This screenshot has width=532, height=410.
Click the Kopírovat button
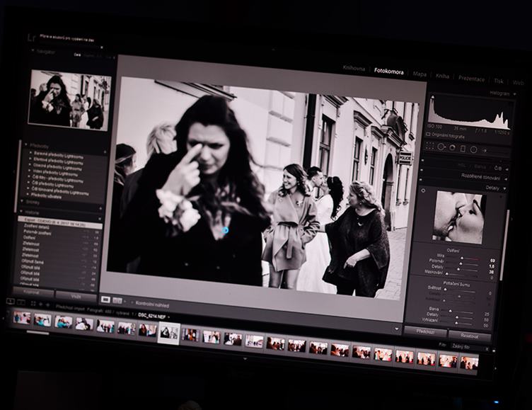coord(33,292)
